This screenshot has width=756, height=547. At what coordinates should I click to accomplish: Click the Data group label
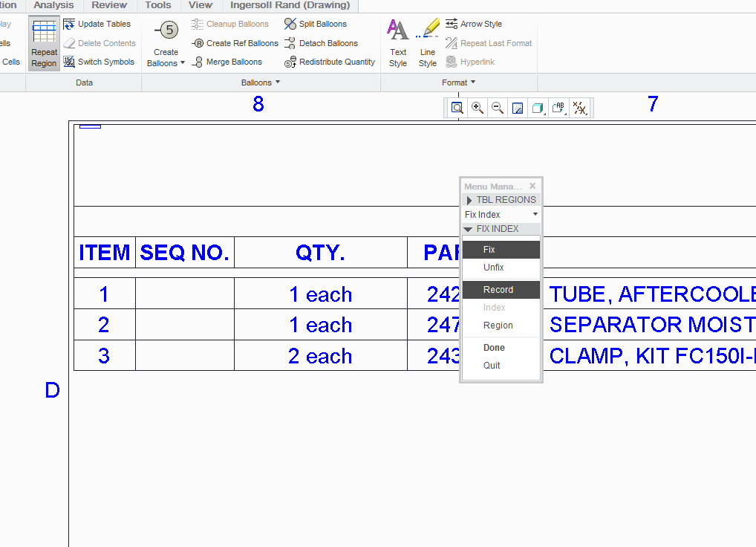(x=84, y=82)
